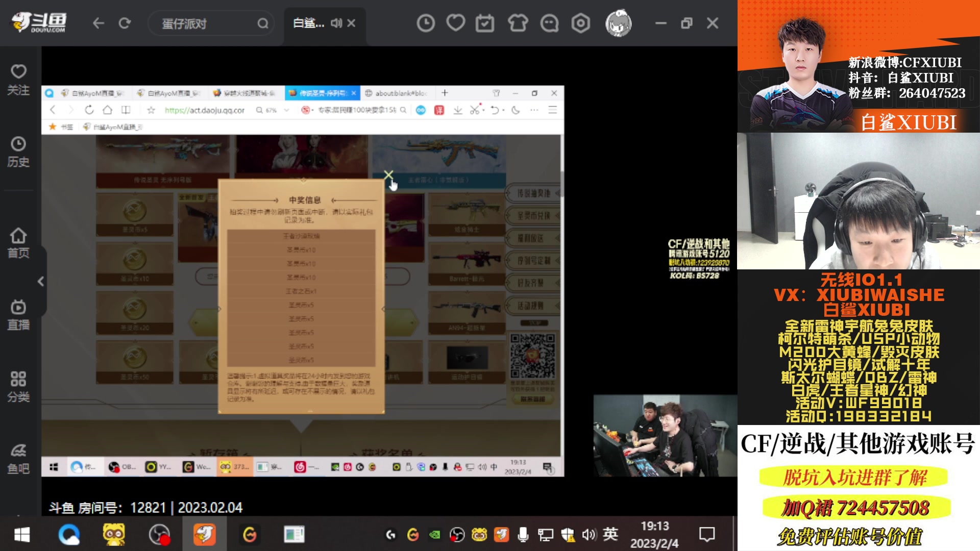The height and width of the screenshot is (551, 980).
Task: Open 历史 in the left sidebar
Action: pos(18,152)
